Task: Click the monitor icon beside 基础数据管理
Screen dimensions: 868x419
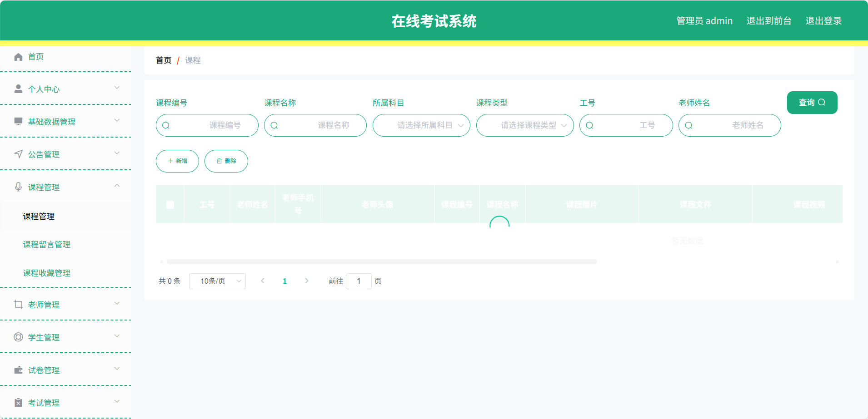Action: [x=18, y=122]
